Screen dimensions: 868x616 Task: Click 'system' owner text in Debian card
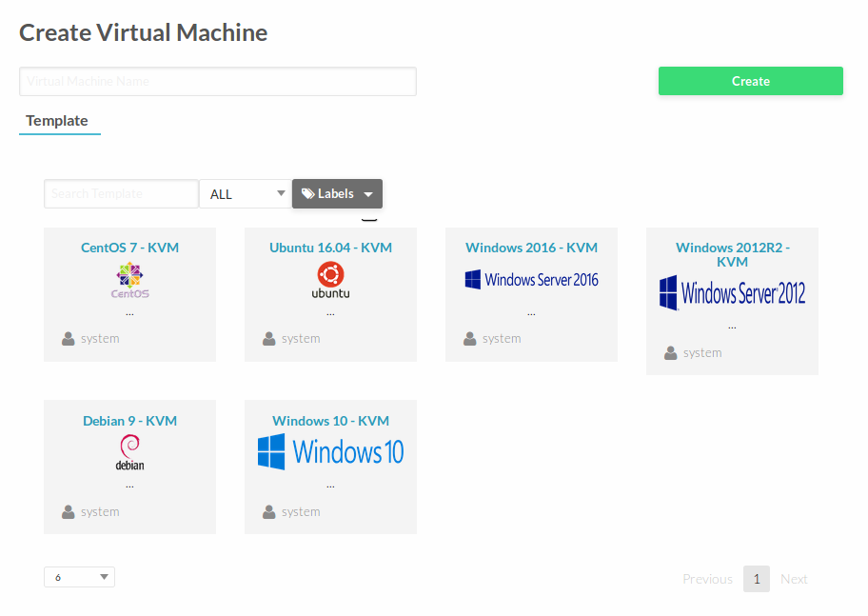point(100,512)
